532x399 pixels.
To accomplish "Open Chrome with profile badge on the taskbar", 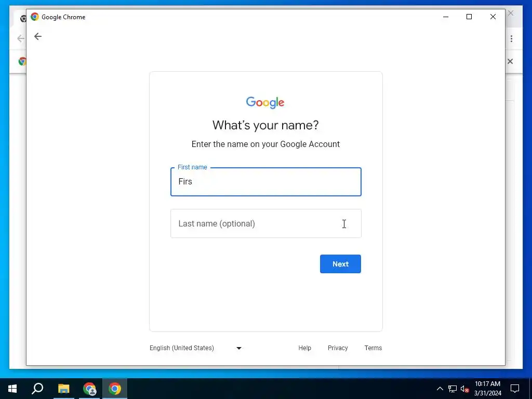I will coord(89,389).
